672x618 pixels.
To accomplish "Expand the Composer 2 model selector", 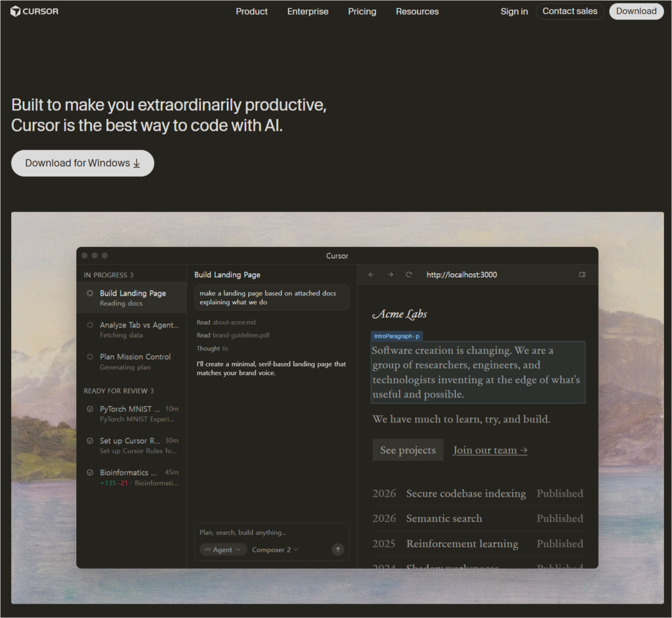I will coord(275,550).
